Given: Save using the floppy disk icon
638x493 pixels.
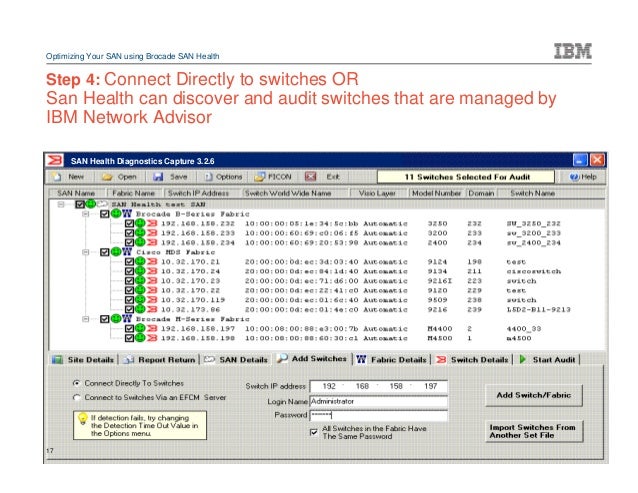Looking at the screenshot, I should (158, 177).
